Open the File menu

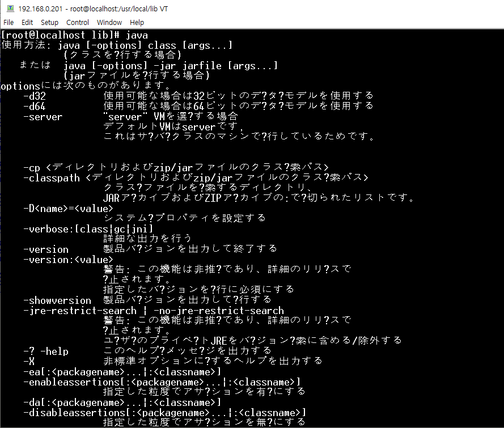[x=9, y=23]
